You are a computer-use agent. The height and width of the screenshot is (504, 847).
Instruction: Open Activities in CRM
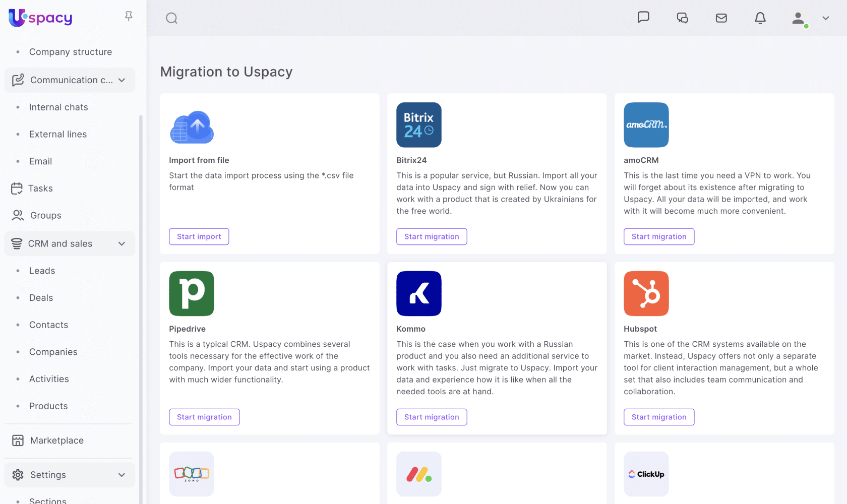click(x=49, y=379)
